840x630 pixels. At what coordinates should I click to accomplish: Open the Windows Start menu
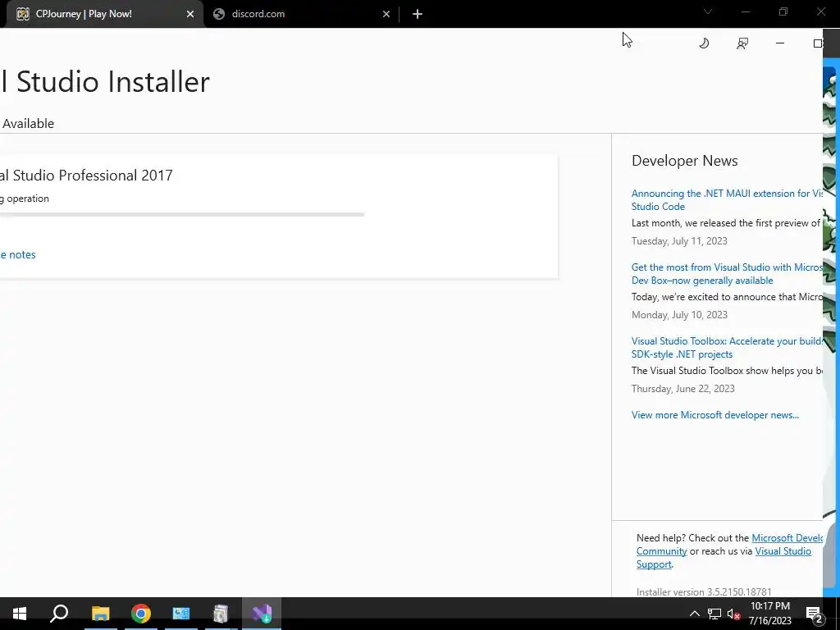[x=20, y=614]
